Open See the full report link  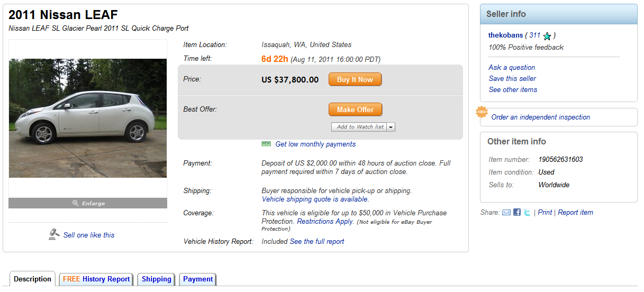[x=317, y=242]
